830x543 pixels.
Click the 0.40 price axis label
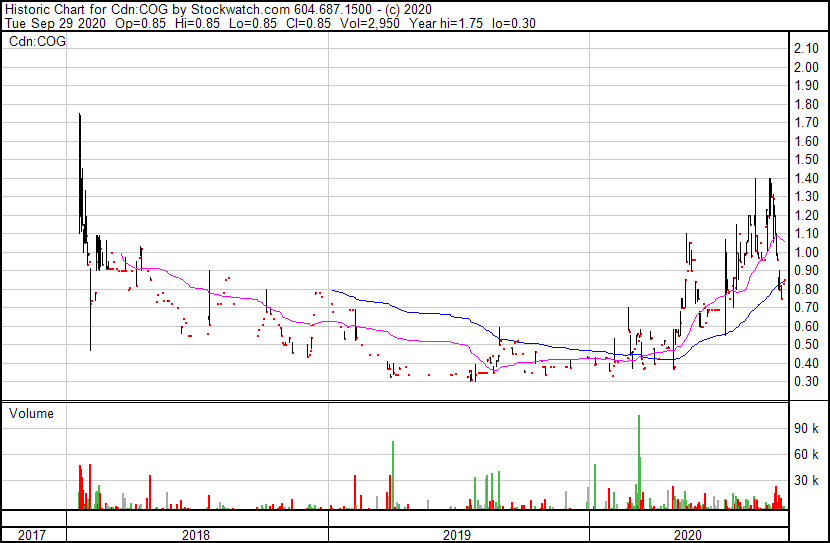click(x=806, y=364)
